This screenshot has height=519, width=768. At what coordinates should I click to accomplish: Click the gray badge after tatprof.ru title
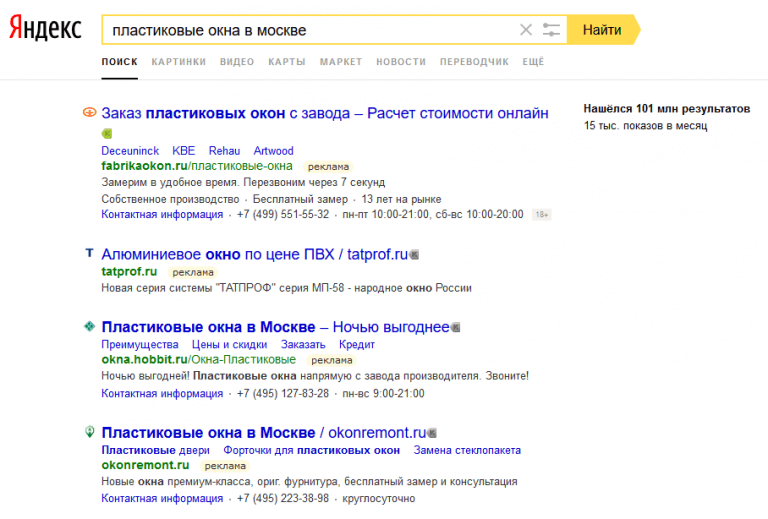click(414, 255)
